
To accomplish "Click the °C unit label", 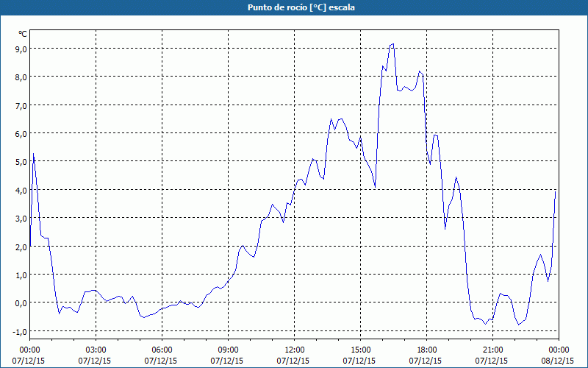I will point(23,34).
